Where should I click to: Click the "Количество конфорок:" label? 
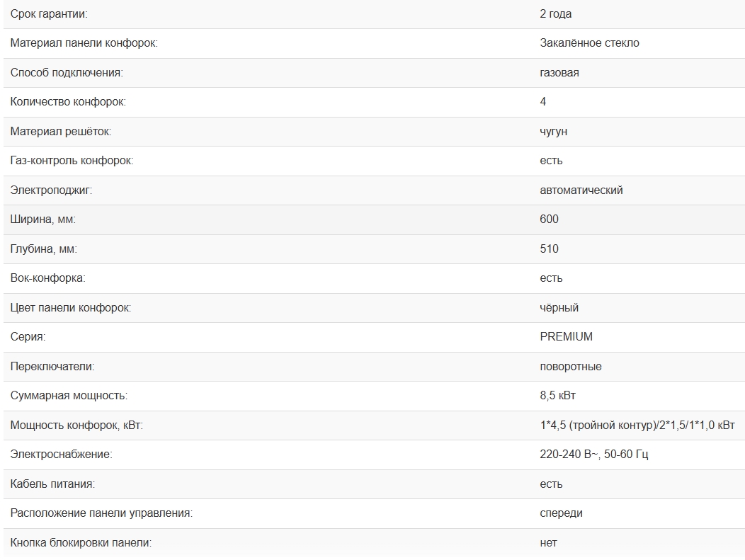[x=68, y=102]
